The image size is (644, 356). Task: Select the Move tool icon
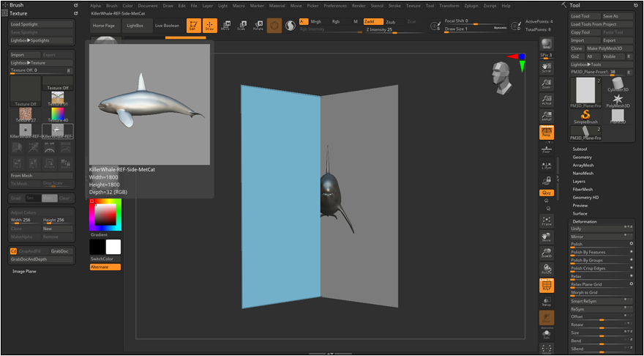coord(225,26)
